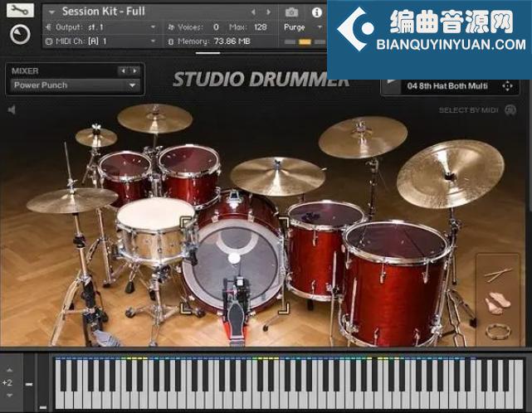Viewport: 532px width, 413px height.
Task: Select previous mixer preset arrow
Action: 123,70
